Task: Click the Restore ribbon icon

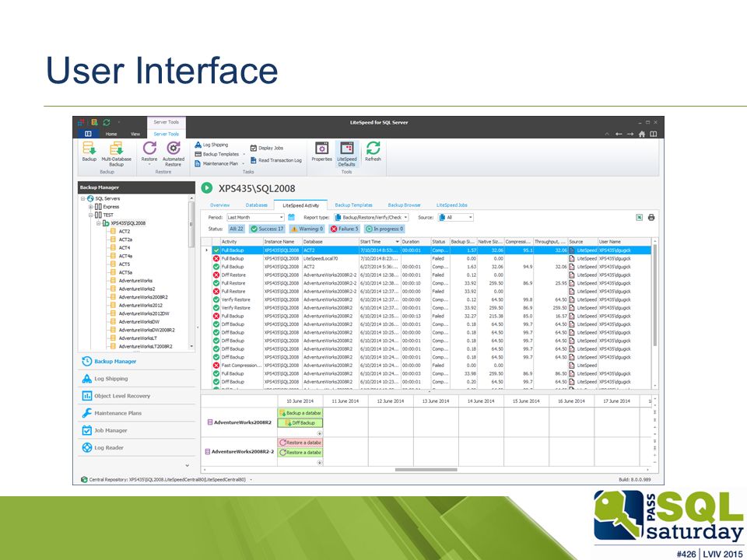Action: pos(149,152)
